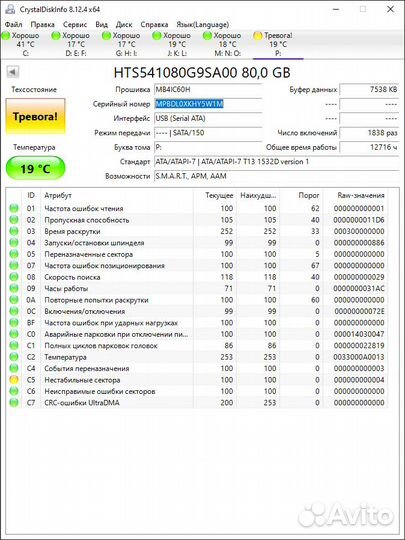The width and height of the screenshot is (405, 540).
Task: Click the Прошивка field MB4IC60H
Action: pos(208,90)
